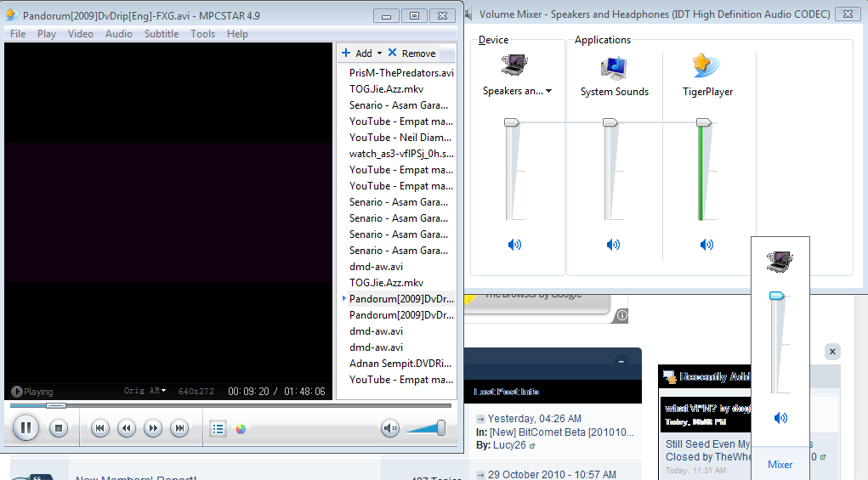The image size is (868, 480).
Task: Click the Recently Added panel icon
Action: (x=670, y=376)
